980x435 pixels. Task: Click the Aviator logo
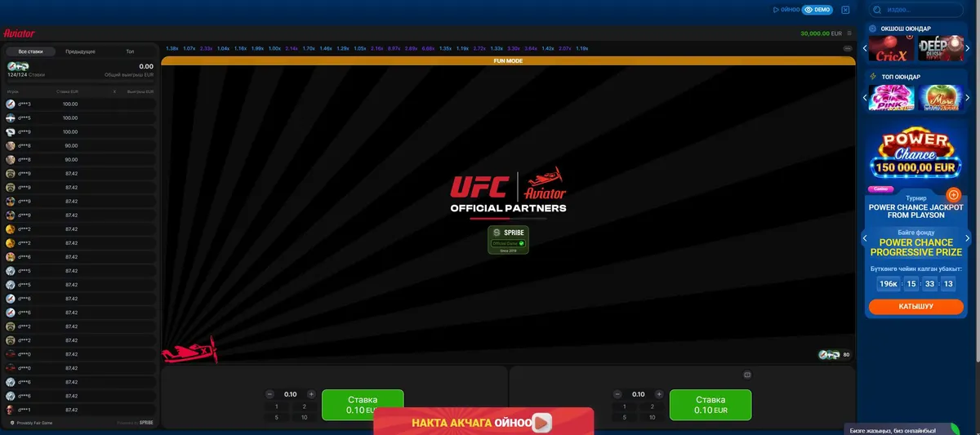pyautogui.click(x=20, y=33)
